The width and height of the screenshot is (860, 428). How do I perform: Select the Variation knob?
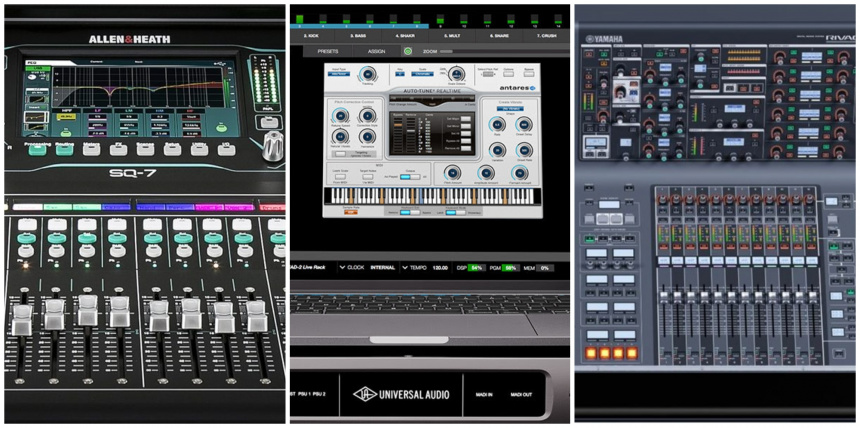[x=497, y=150]
